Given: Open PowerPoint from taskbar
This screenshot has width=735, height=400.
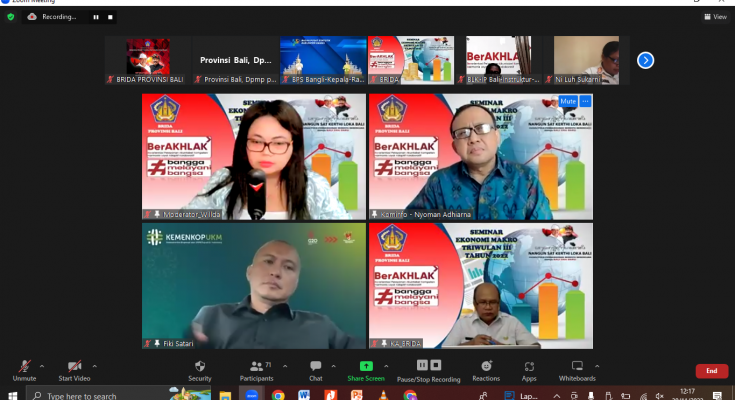Looking at the screenshot, I should click(357, 396).
